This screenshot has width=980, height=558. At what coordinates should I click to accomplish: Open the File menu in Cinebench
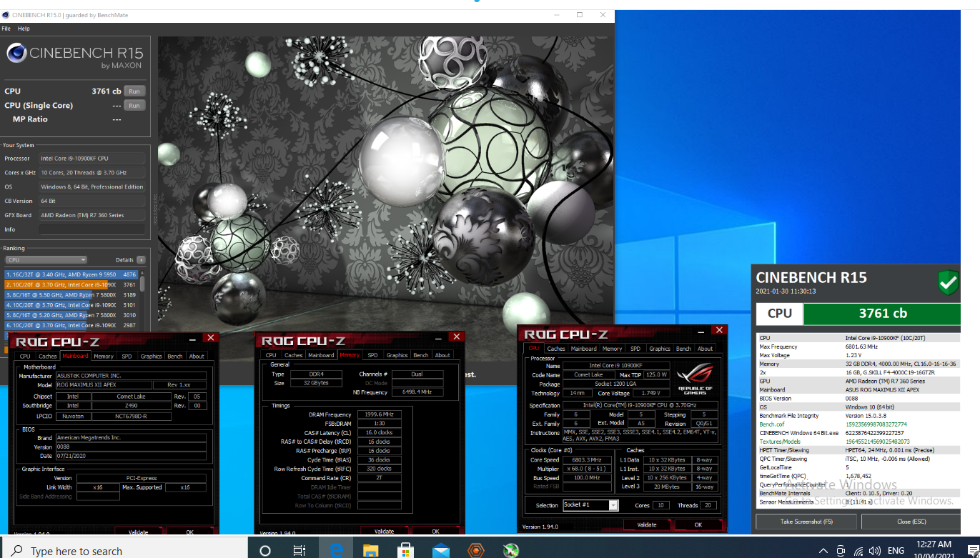click(x=6, y=29)
